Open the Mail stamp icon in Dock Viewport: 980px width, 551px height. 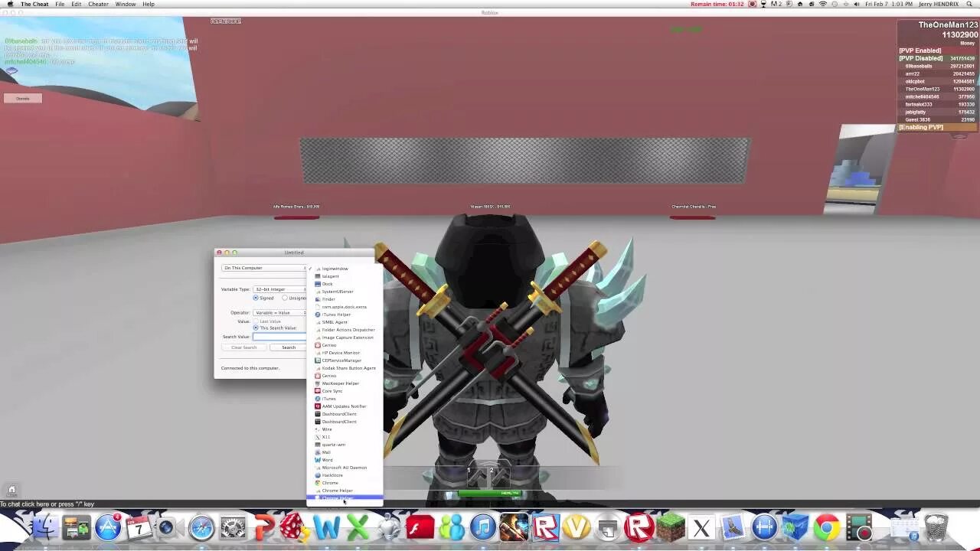click(x=733, y=528)
